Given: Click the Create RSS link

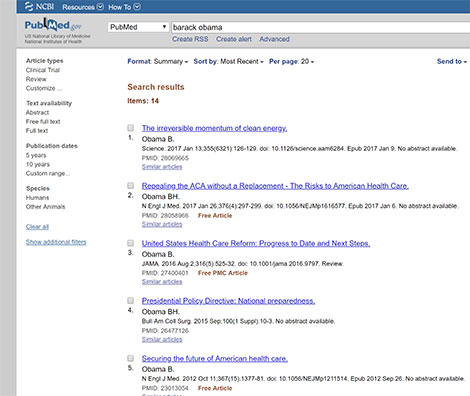Looking at the screenshot, I should [x=190, y=39].
